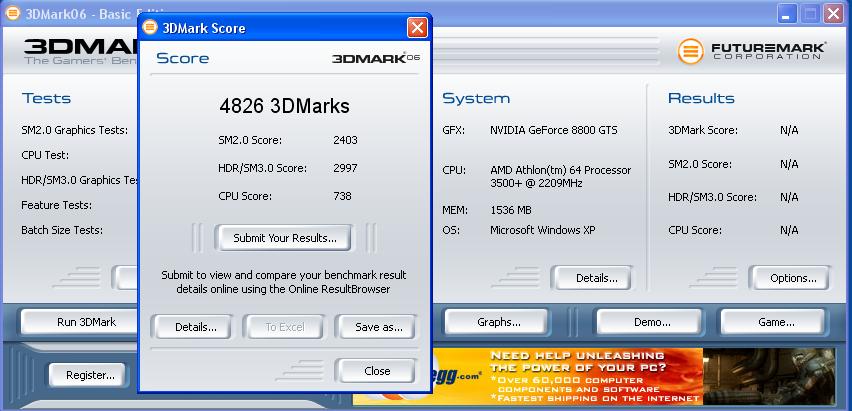The height and width of the screenshot is (411, 852).
Task: Click the Batch Size Tests label
Action: click(62, 230)
